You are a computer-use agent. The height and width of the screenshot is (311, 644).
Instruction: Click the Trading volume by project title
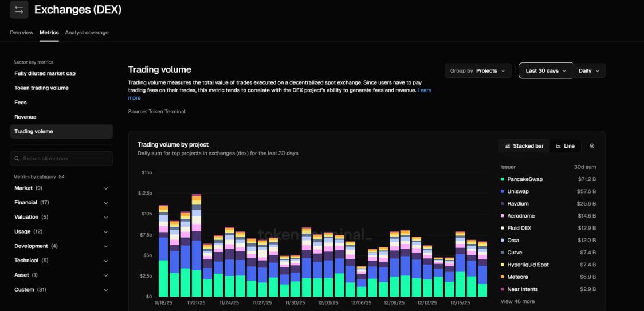pos(173,144)
